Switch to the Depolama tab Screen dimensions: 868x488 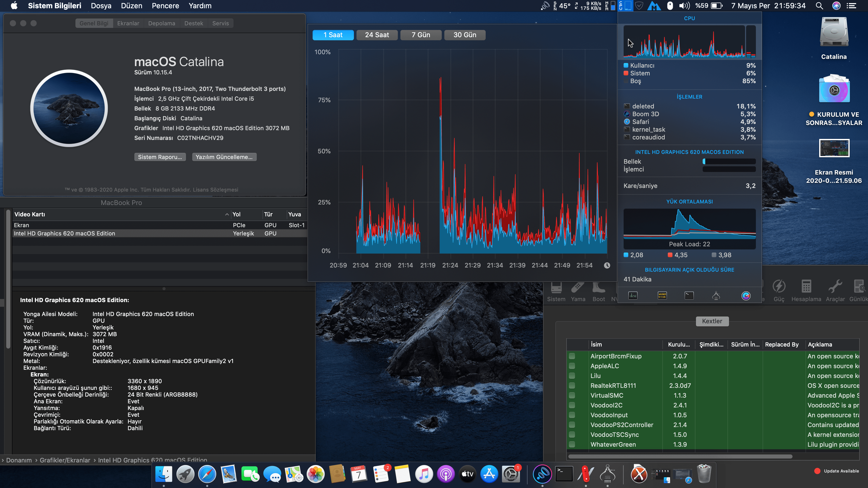pyautogui.click(x=161, y=23)
